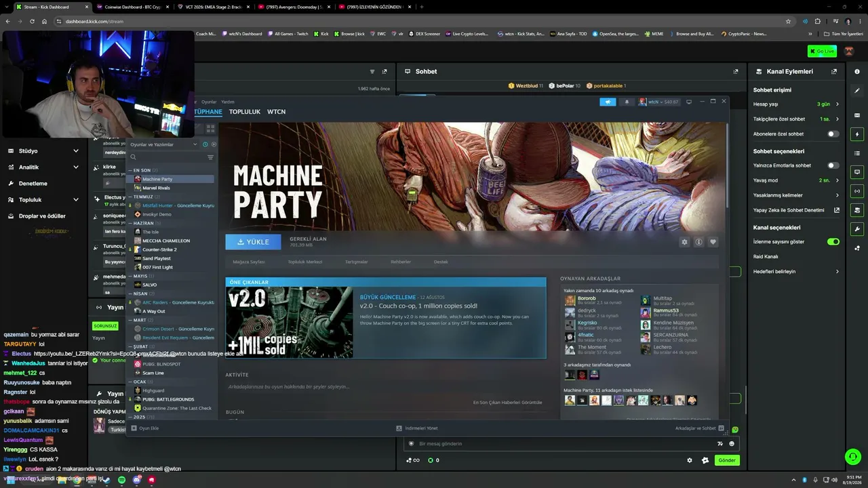The width and height of the screenshot is (868, 488).
Task: Open İndirmeleri Yönet downloads manager
Action: pyautogui.click(x=417, y=428)
